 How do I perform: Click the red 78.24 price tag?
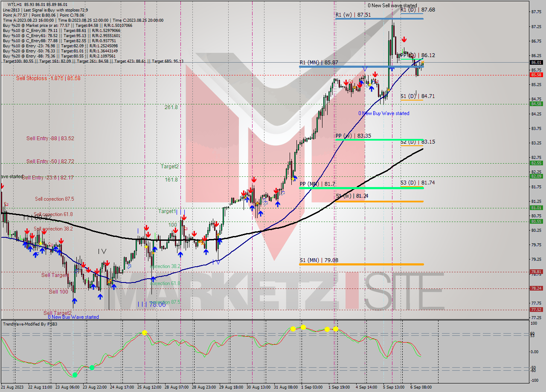(x=536, y=288)
